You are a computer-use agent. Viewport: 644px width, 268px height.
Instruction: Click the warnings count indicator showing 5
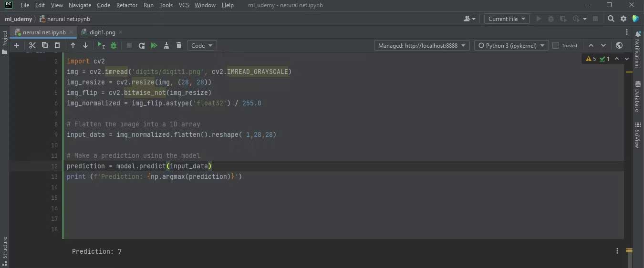[591, 59]
